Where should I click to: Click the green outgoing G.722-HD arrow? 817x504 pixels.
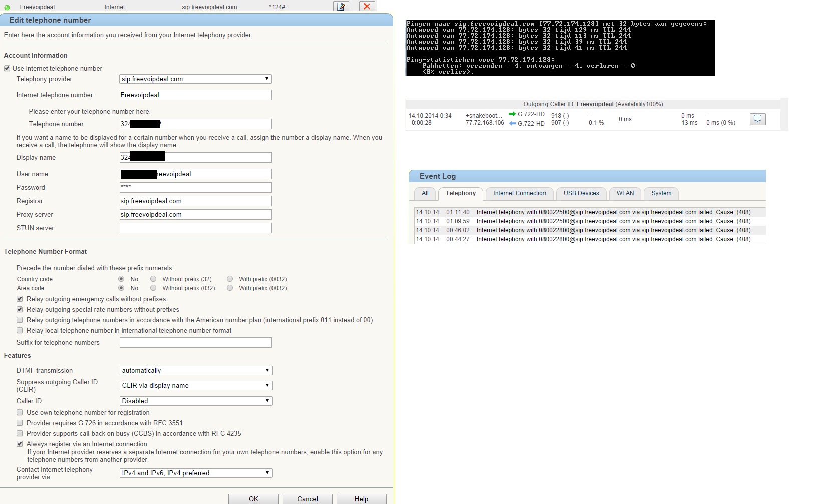pyautogui.click(x=512, y=114)
